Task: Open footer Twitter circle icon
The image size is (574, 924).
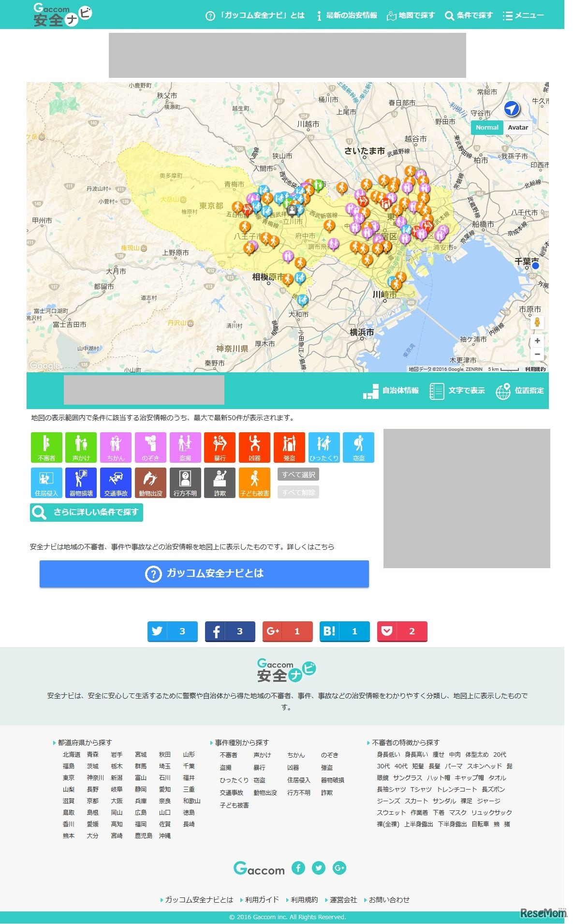Action: click(x=319, y=868)
